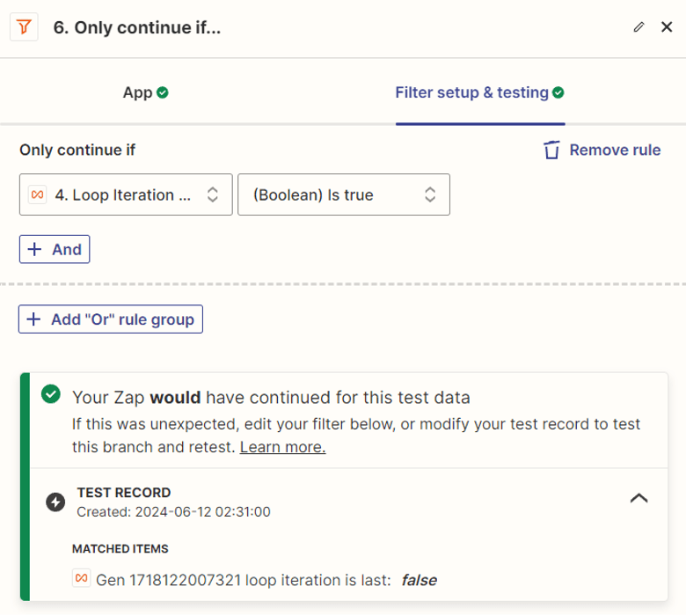
Task: Click the pencil icon to rename step
Action: tap(639, 27)
